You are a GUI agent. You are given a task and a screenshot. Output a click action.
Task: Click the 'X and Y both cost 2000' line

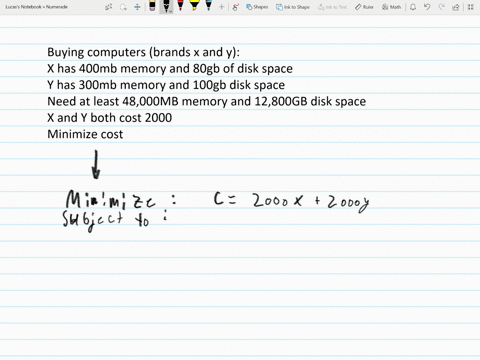click(109, 118)
